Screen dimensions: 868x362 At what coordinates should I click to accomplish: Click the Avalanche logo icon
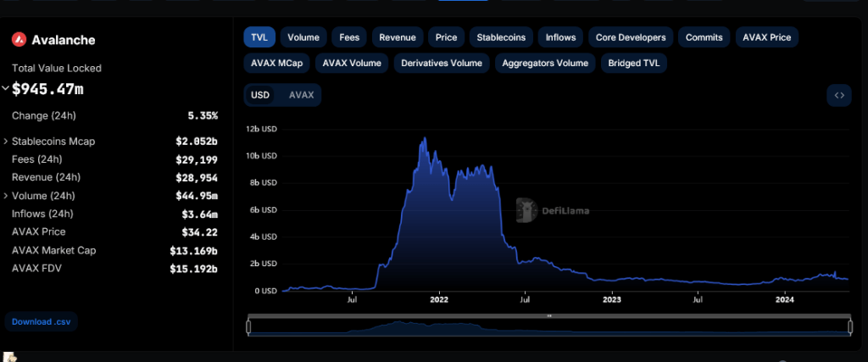19,40
